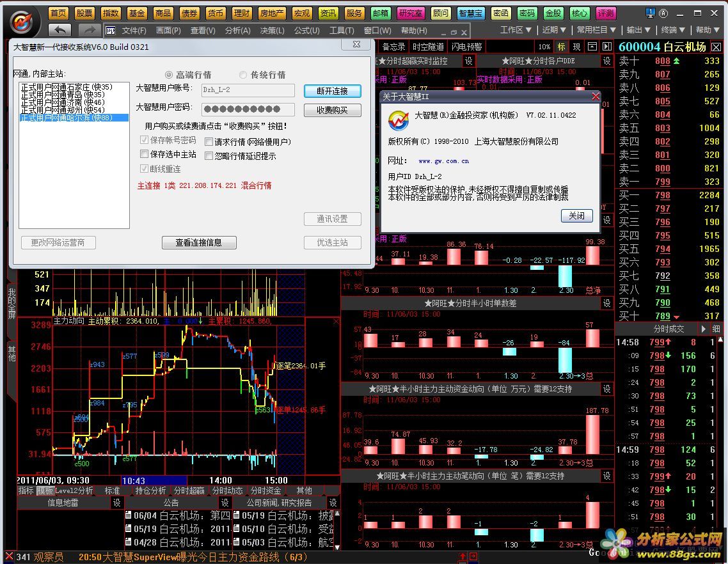728x564 pixels.
Task: Switch to the 备忘录 tab
Action: click(x=393, y=47)
